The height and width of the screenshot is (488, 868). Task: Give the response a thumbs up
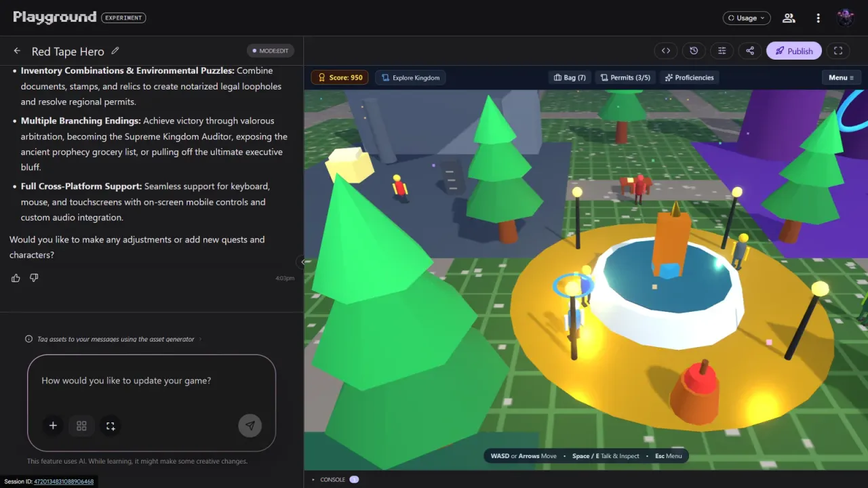pyautogui.click(x=16, y=278)
